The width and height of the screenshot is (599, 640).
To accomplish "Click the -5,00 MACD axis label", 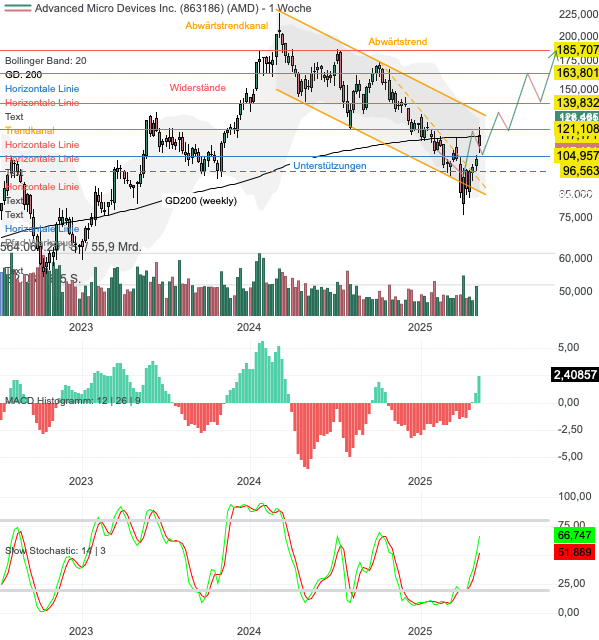I will [x=571, y=456].
